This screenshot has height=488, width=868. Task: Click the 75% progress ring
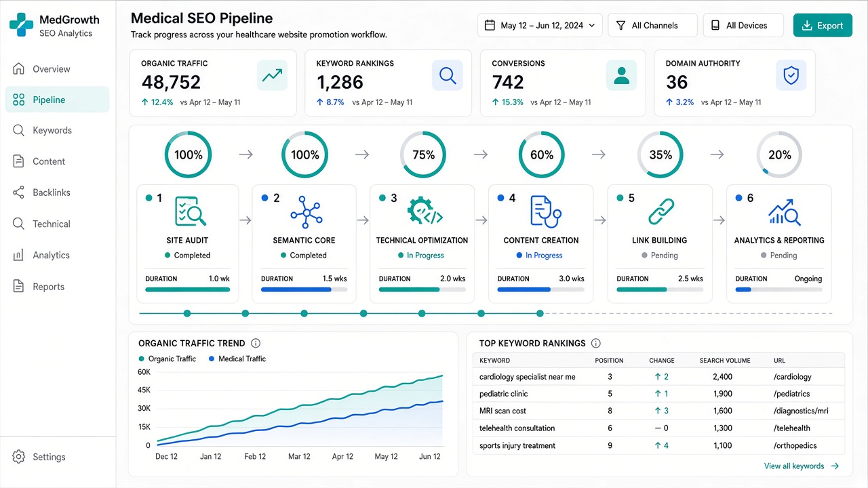tap(423, 155)
